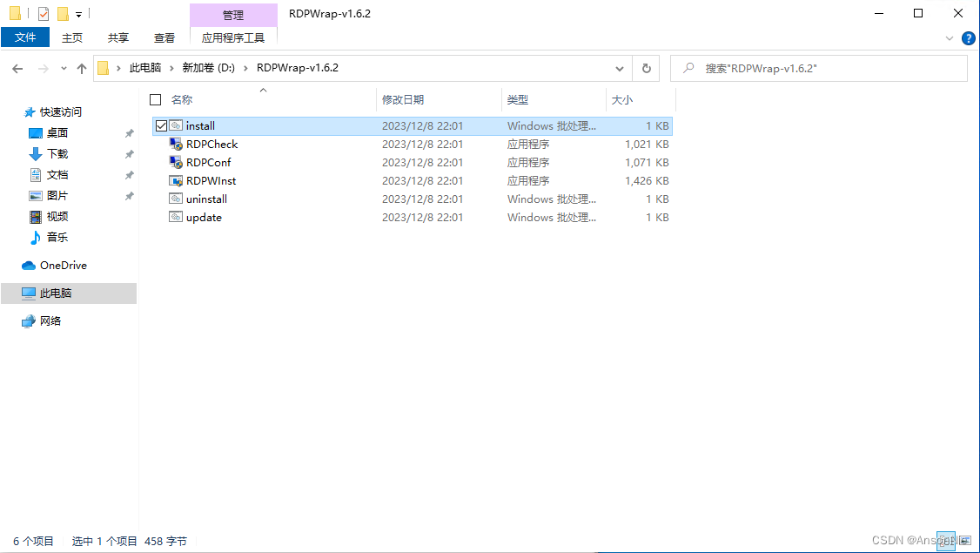Go back with the left arrow
980x553 pixels.
coord(17,68)
